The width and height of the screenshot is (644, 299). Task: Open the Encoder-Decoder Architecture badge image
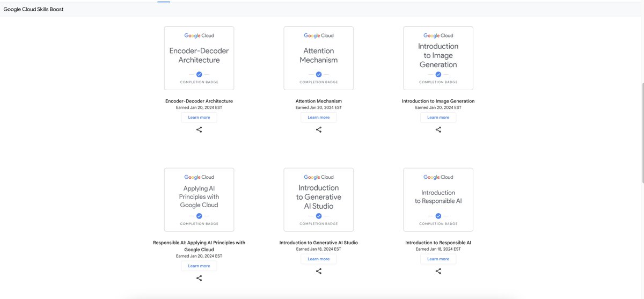tap(199, 58)
